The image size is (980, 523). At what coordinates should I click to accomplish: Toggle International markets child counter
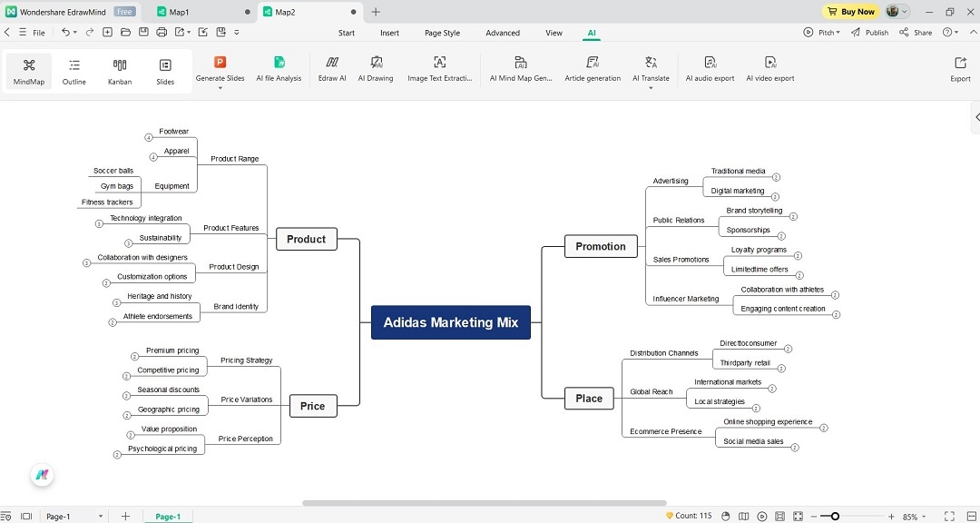click(x=772, y=389)
